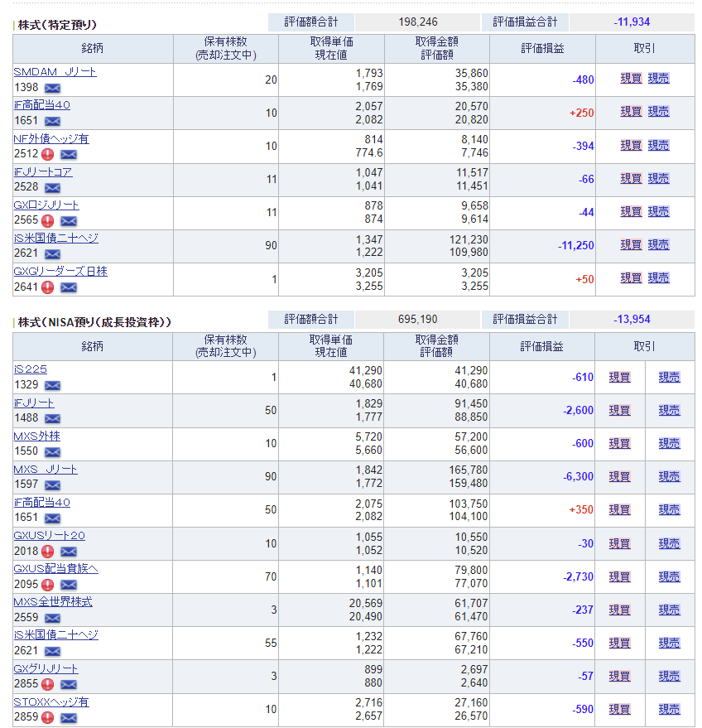Click 現売 for GXUSリート20

[669, 543]
